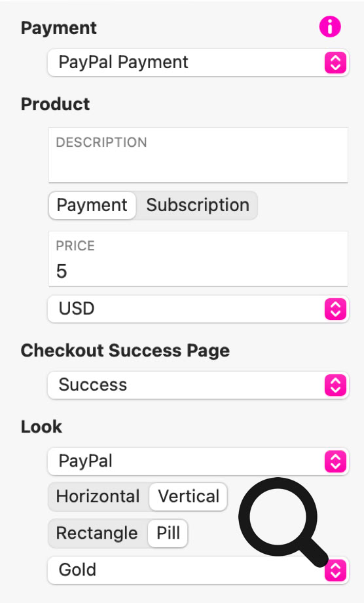Screen dimensions: 364x603
Task: Select the Vertical layout option
Action: (x=188, y=496)
